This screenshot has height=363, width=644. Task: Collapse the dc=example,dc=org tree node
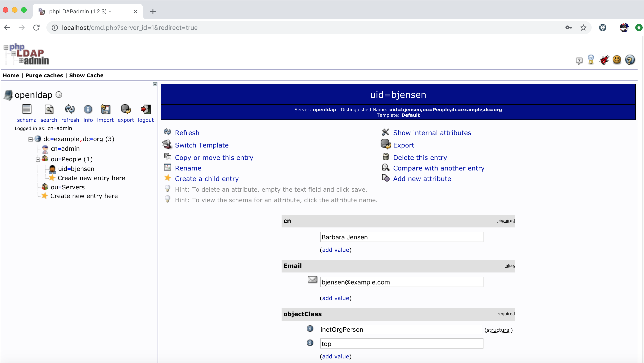pyautogui.click(x=30, y=139)
